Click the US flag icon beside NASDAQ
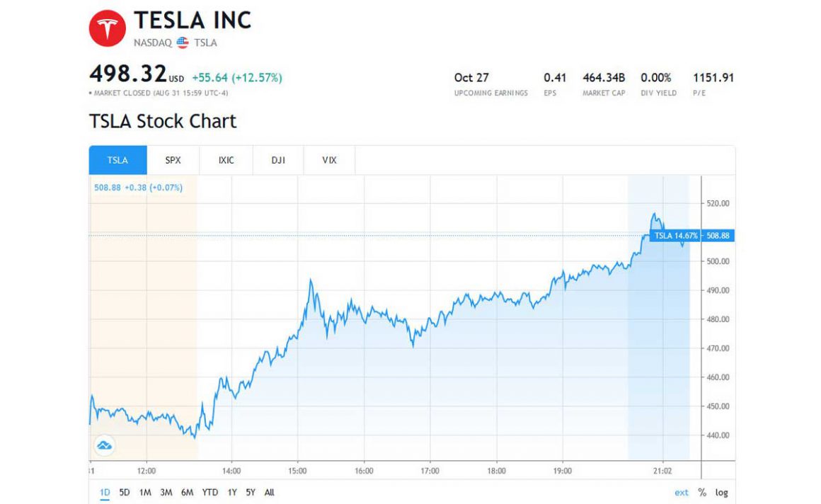 pos(182,42)
